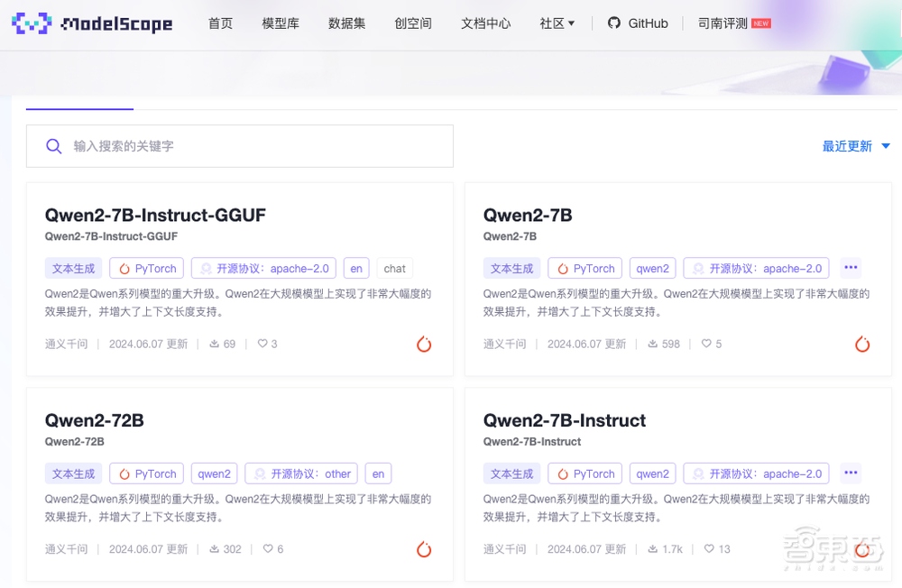
Task: Open the more options icon on Qwen2-7B card
Action: click(x=850, y=268)
